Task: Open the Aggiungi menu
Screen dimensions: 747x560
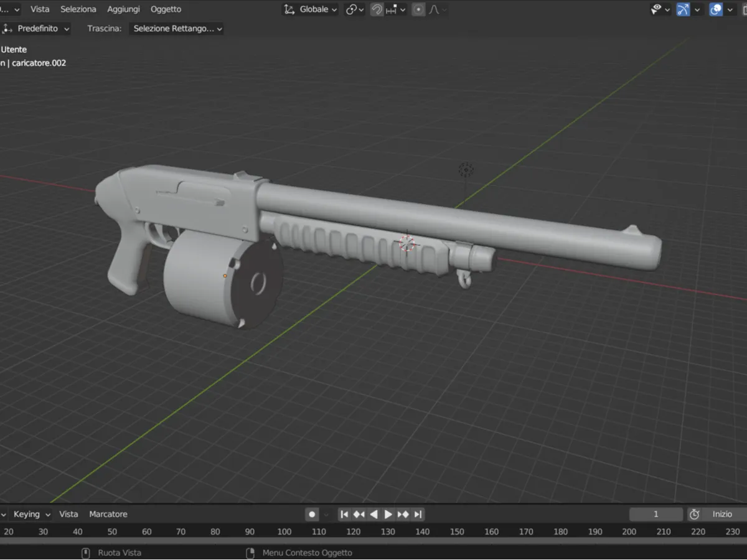Action: [x=123, y=9]
